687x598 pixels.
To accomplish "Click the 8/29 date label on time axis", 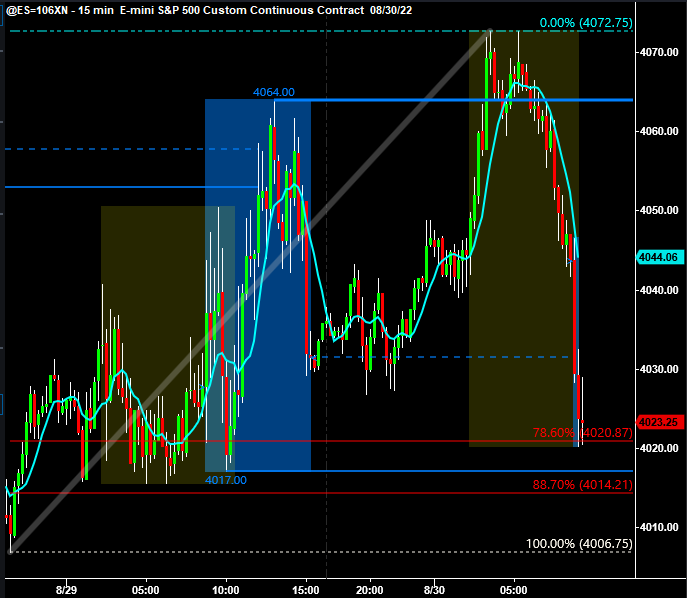I will 67,590.
